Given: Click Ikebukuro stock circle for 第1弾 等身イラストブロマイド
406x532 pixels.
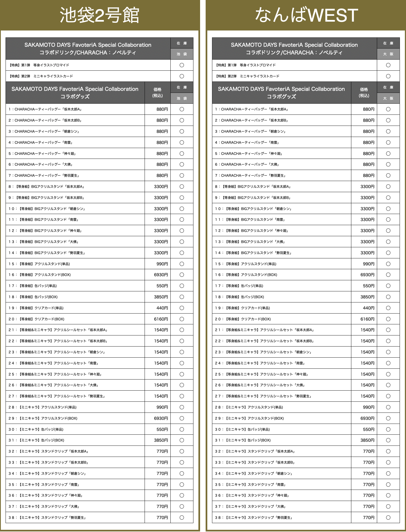Looking at the screenshot, I should click(x=182, y=65).
